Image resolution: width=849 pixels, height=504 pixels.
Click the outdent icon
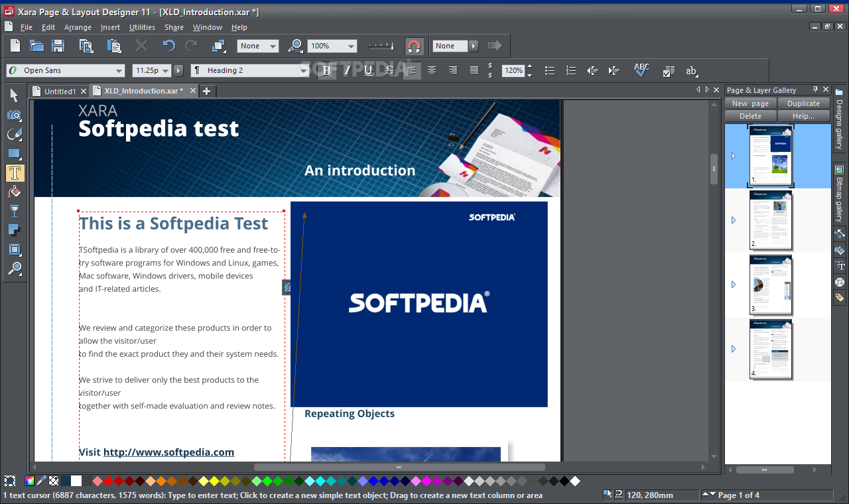point(592,70)
